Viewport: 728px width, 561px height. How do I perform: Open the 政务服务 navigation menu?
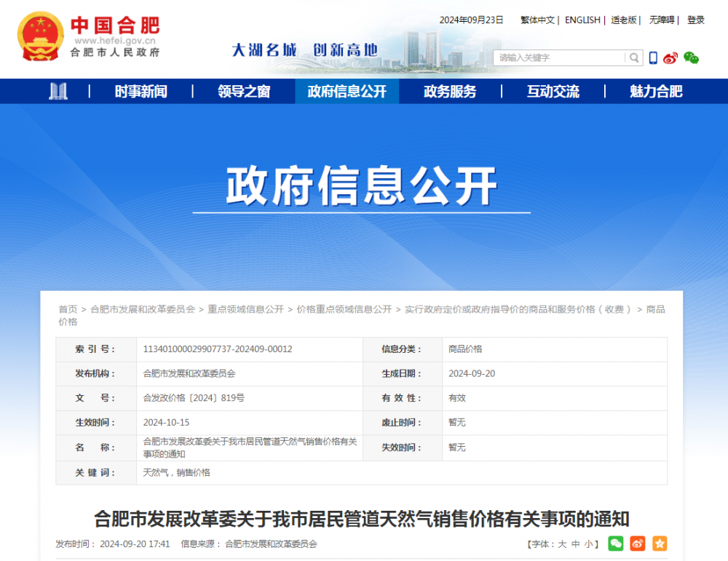click(x=450, y=91)
